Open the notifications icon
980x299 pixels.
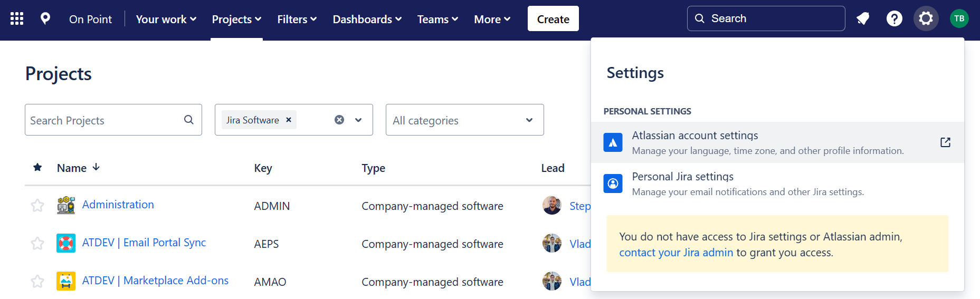click(863, 19)
